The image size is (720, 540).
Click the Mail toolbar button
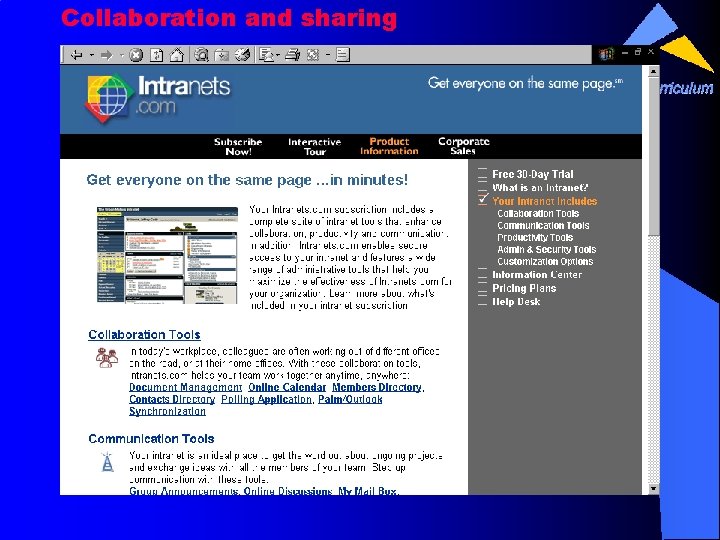point(266,55)
